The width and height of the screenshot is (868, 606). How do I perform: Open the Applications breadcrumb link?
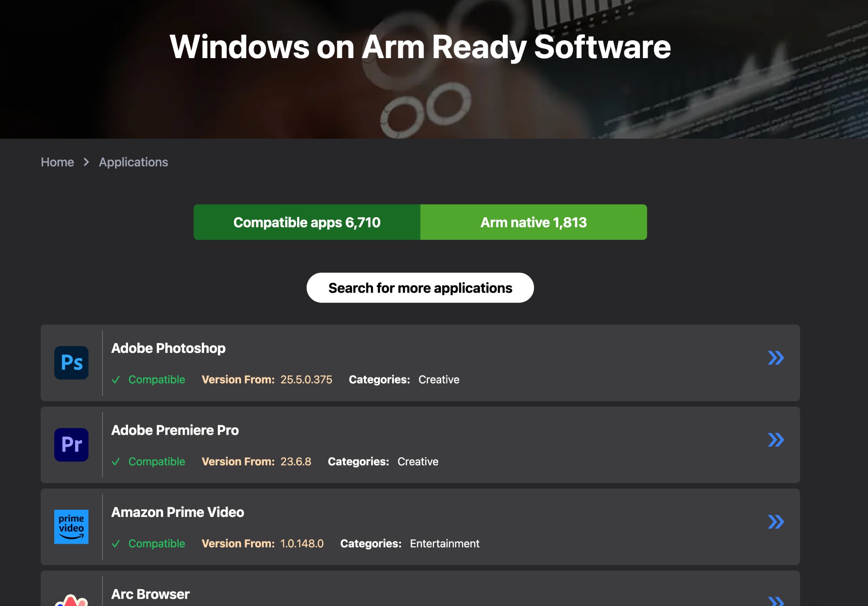(x=134, y=162)
